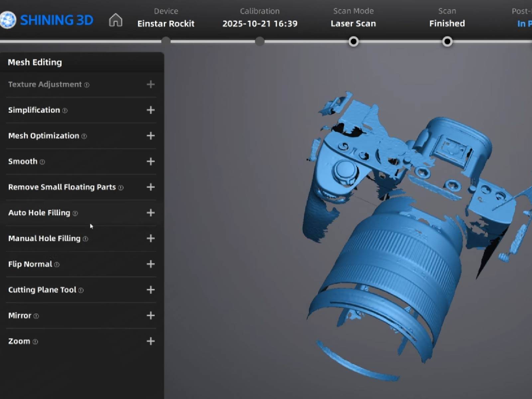Click the info icon beside Smooth
Image resolution: width=532 pixels, height=399 pixels.
tap(42, 162)
